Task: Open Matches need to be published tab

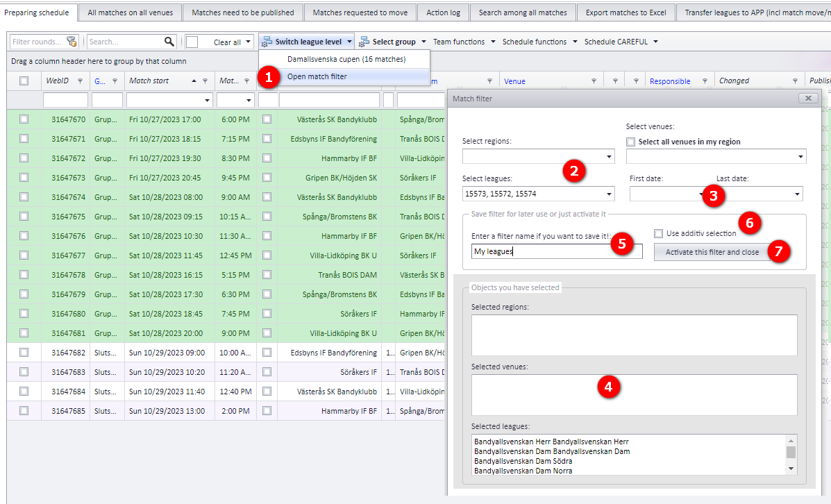Action: pos(243,12)
